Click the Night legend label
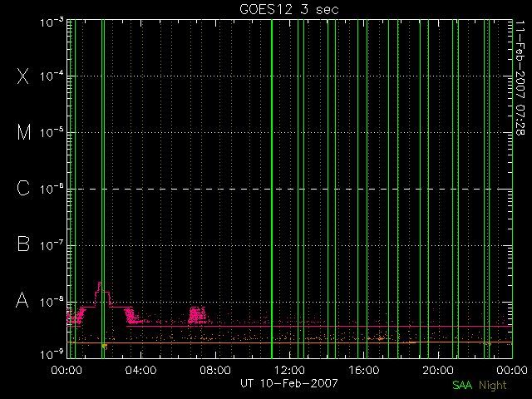This screenshot has height=399, width=532. click(x=493, y=386)
